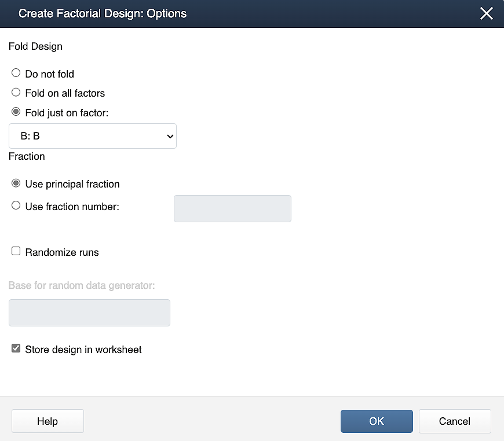Select the 'Do not fold' radio button
The image size is (504, 441).
click(16, 73)
